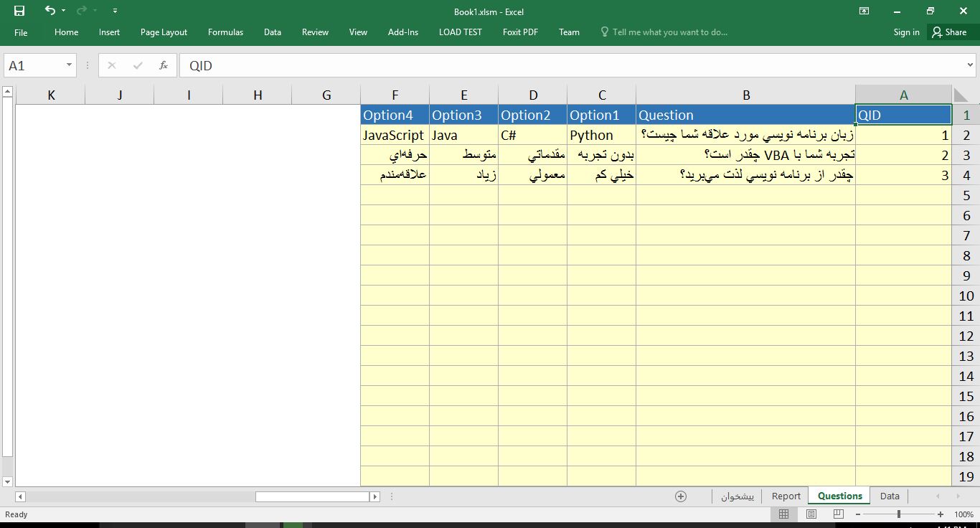Click the Cancel (X) formula bar icon
The height and width of the screenshot is (528, 980).
[111, 65]
